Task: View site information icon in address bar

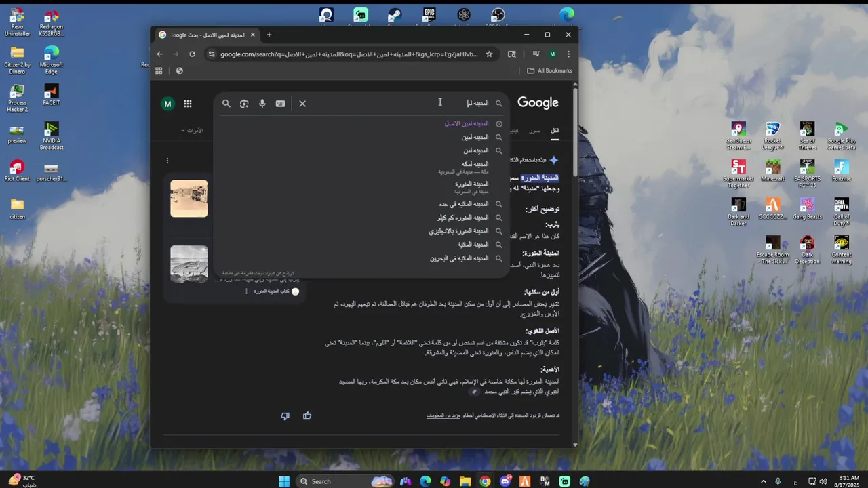Action: [x=212, y=54]
